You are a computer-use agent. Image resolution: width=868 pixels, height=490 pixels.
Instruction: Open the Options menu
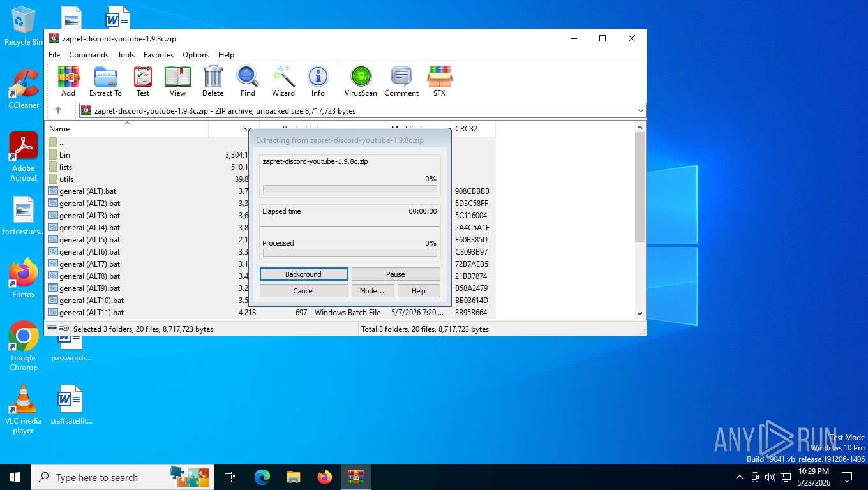[196, 55]
